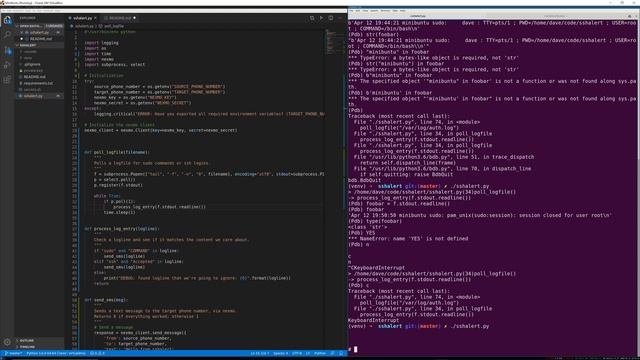The image size is (640, 360).
Task: Open the terminal File menu
Action: 352,11
